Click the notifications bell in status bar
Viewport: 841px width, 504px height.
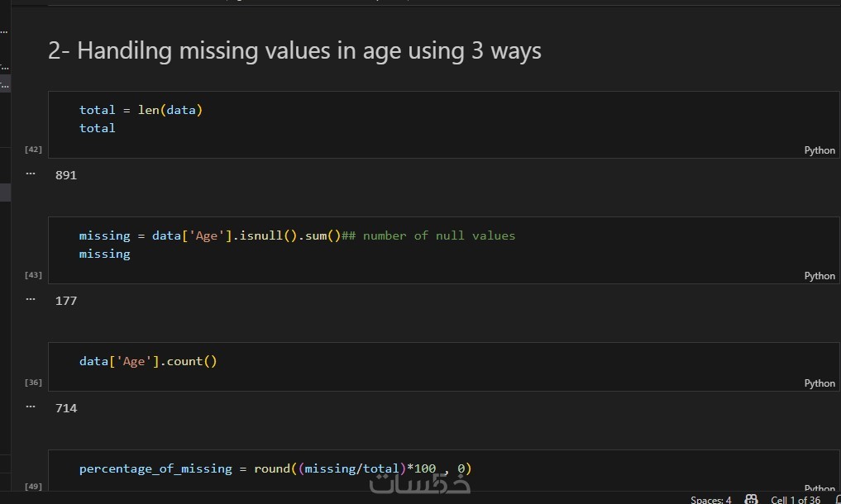coord(838,499)
